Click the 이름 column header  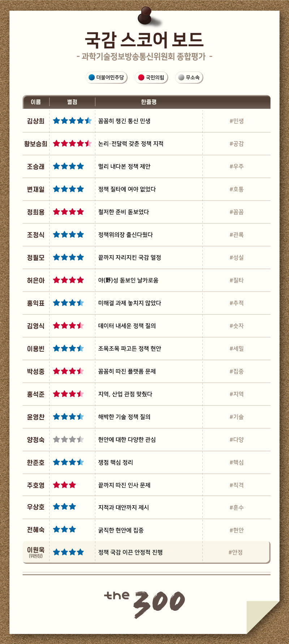[36, 102]
